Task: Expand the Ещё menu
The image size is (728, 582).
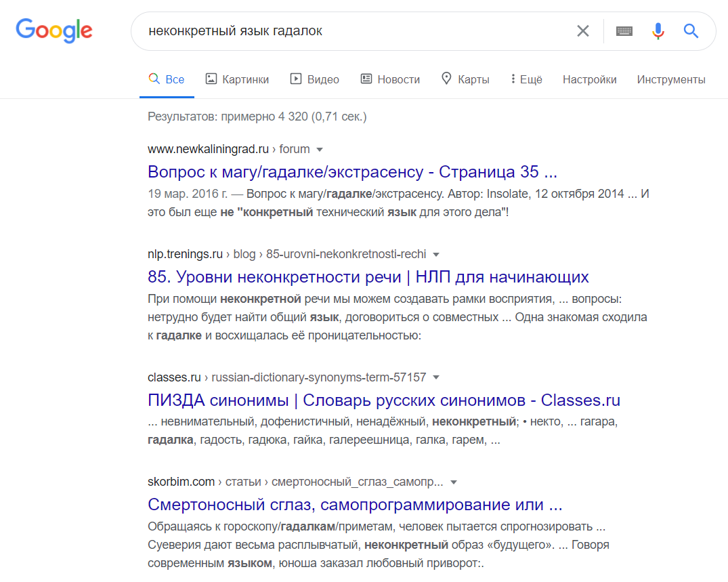Action: tap(526, 79)
